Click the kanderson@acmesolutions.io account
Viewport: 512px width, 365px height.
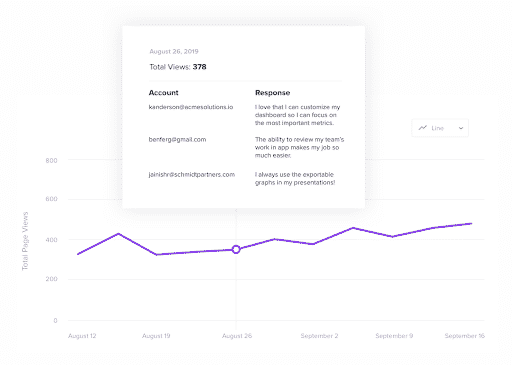[191, 107]
